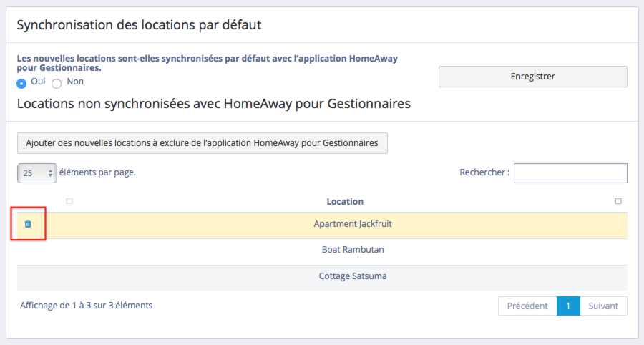644x345 pixels.
Task: Go to the Suivant page
Action: [x=603, y=306]
